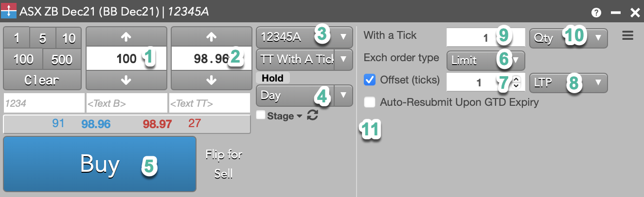Open the 12345A account dropdown

[304, 36]
